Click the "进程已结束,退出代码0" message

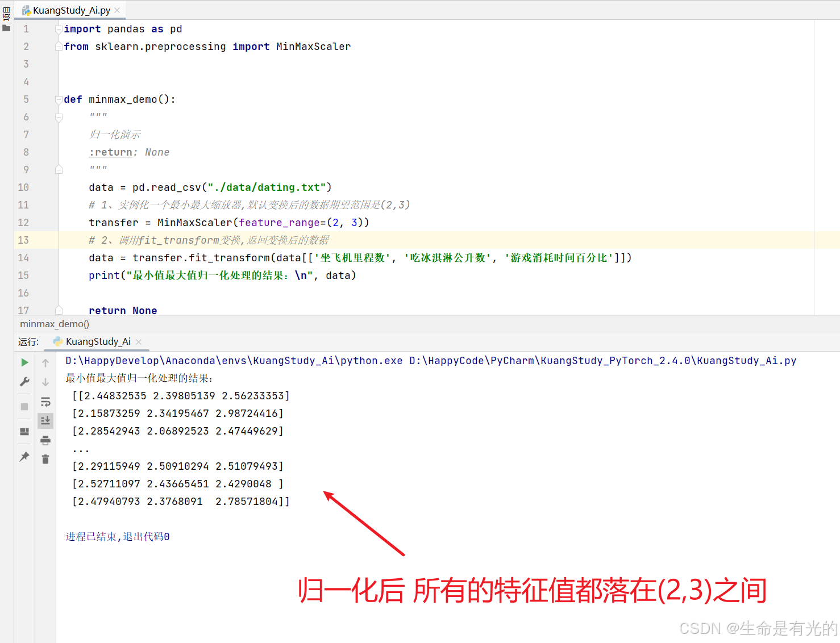pos(118,537)
